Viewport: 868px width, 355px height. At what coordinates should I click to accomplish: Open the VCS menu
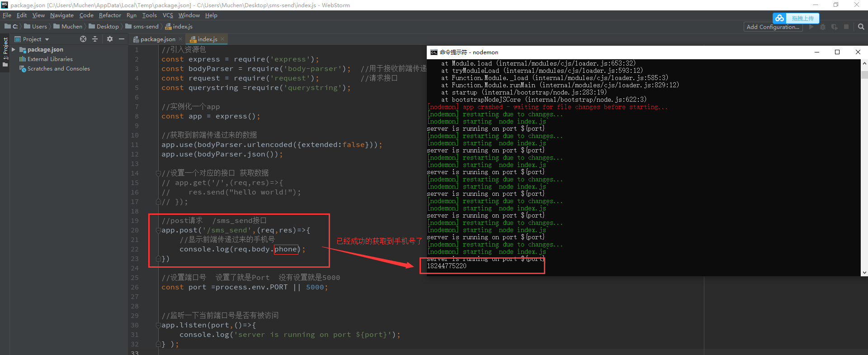pos(168,15)
